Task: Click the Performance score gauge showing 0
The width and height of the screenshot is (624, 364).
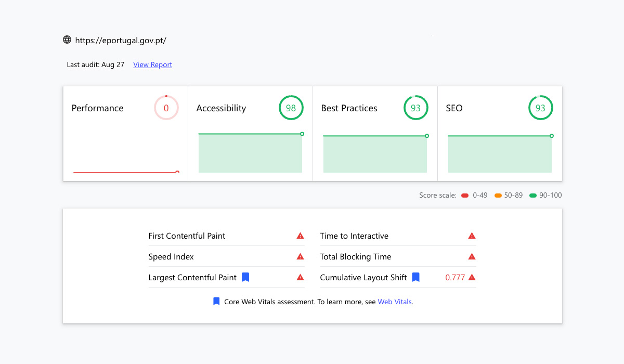Action: [166, 108]
